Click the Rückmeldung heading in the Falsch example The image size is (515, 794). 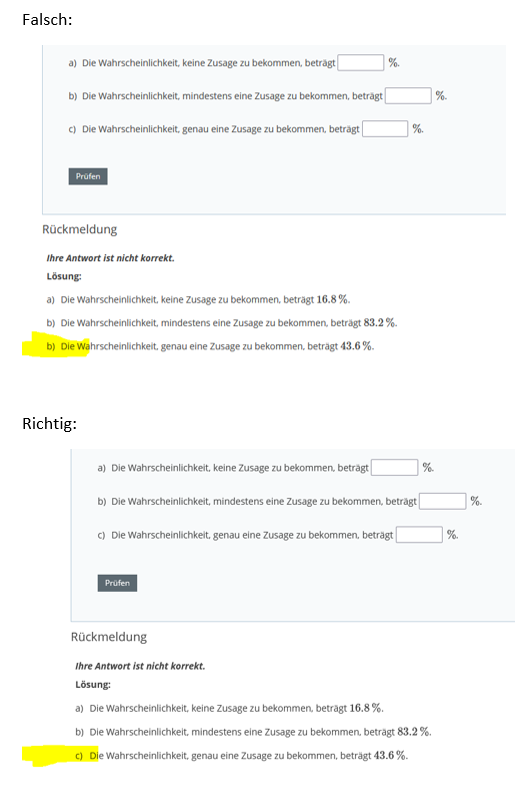tap(80, 229)
